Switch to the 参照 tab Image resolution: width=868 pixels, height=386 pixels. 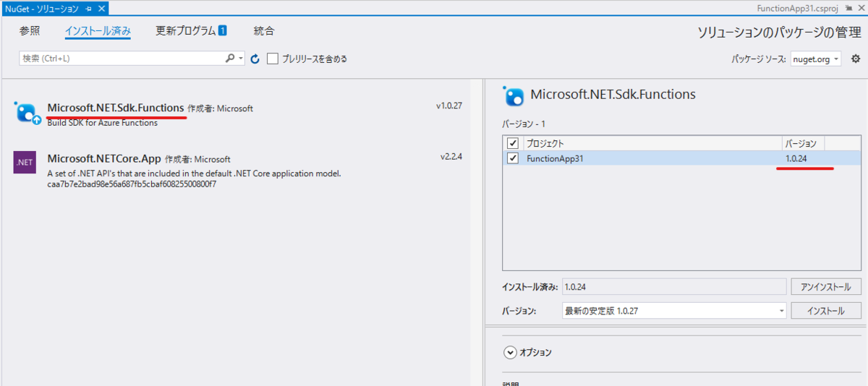(x=30, y=31)
